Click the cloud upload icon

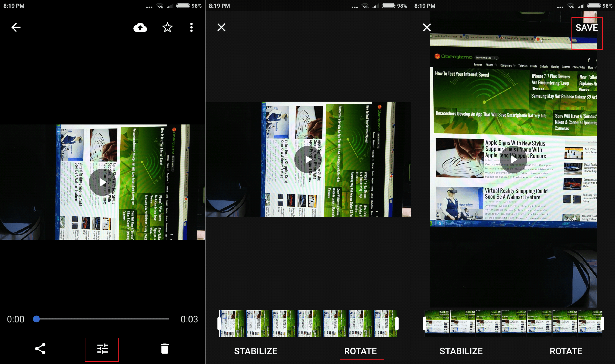coord(140,27)
